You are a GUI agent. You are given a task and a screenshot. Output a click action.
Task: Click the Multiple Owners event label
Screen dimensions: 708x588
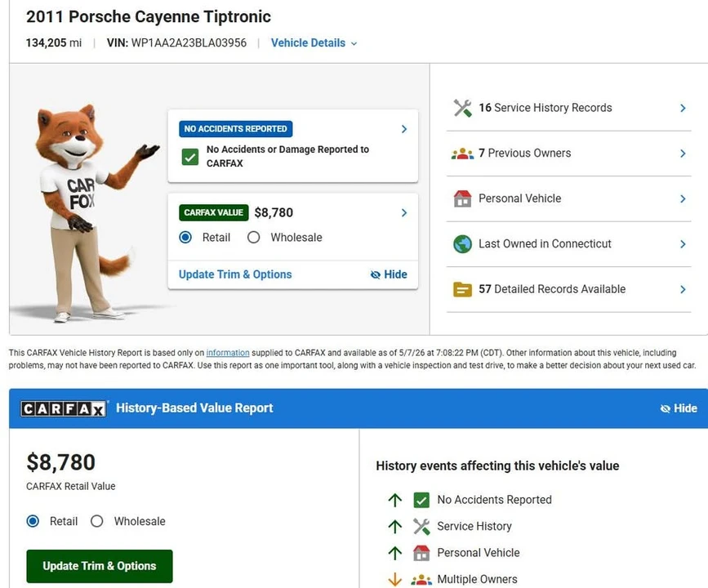(x=477, y=579)
